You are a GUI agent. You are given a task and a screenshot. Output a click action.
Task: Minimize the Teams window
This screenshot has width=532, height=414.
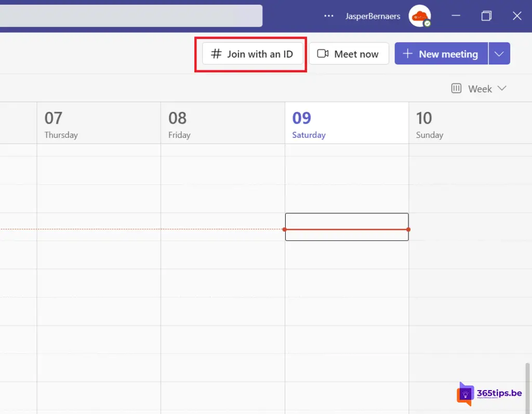coord(456,16)
